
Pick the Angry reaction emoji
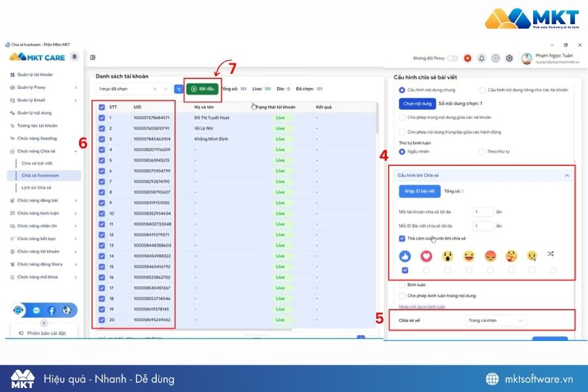point(490,256)
